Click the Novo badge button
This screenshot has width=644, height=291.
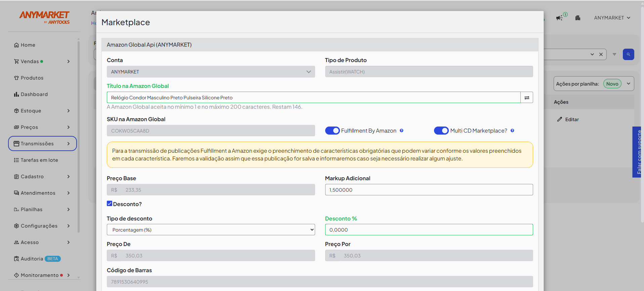point(612,84)
